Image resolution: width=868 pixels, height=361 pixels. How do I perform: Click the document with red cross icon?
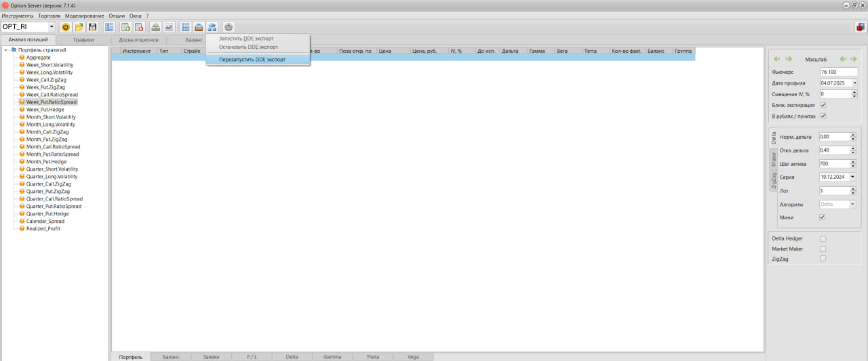coord(139,27)
